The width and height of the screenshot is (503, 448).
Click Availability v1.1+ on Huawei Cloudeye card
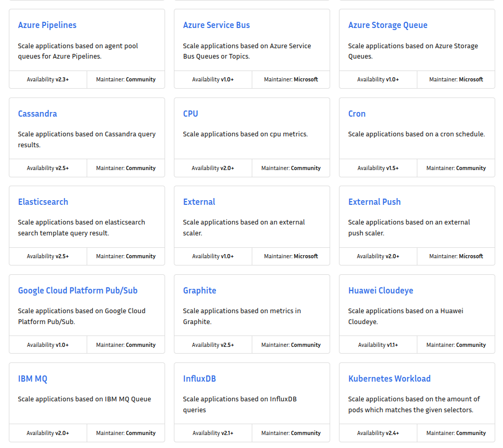click(x=378, y=345)
